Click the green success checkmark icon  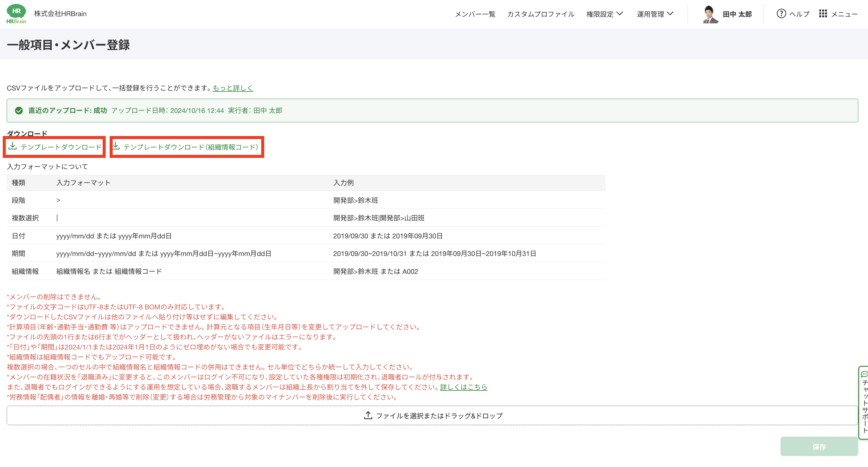(19, 111)
